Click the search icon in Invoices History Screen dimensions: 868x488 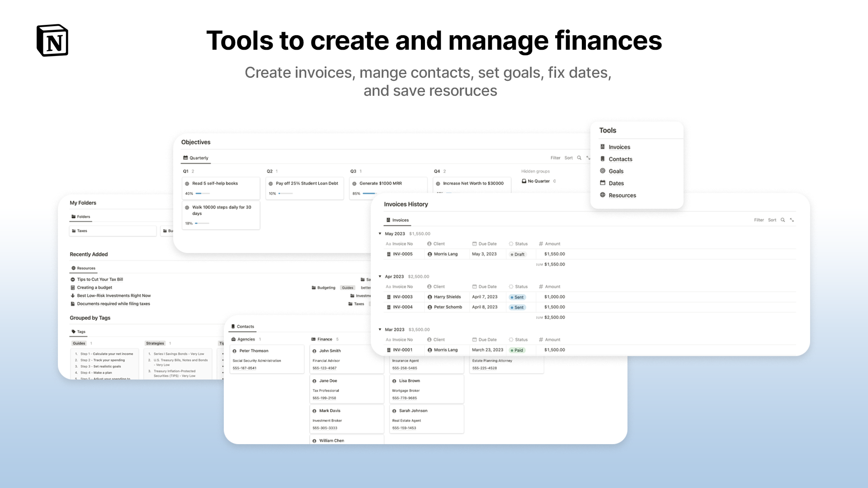(783, 220)
